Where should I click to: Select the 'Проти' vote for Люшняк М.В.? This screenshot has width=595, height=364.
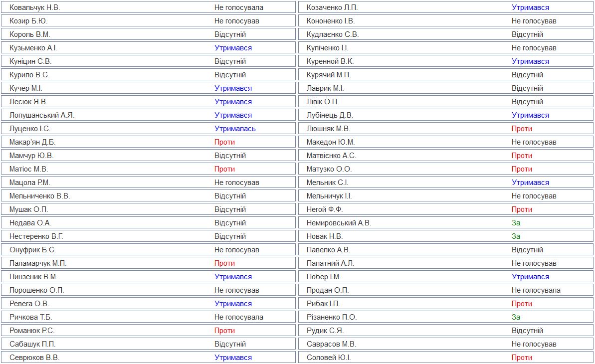click(522, 129)
